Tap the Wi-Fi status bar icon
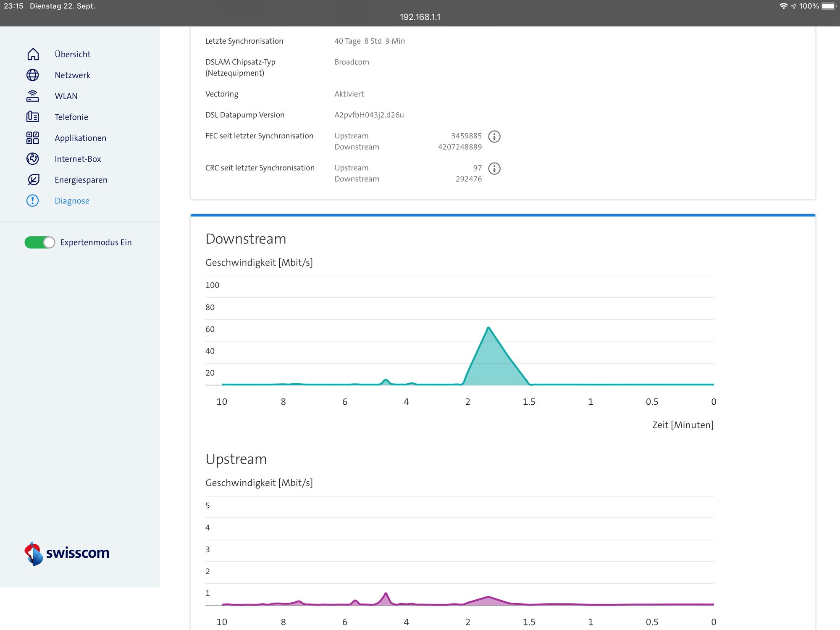Screen dimensions: 840x630 point(783,6)
